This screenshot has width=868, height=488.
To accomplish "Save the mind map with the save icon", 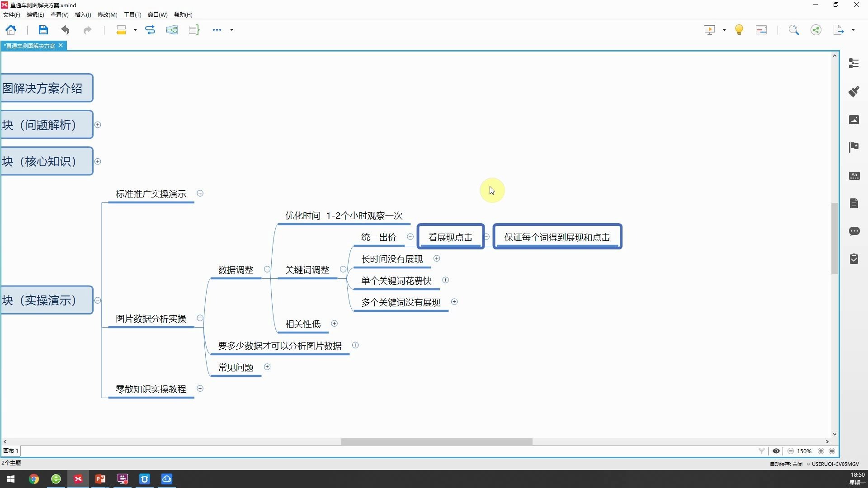I will click(x=42, y=29).
